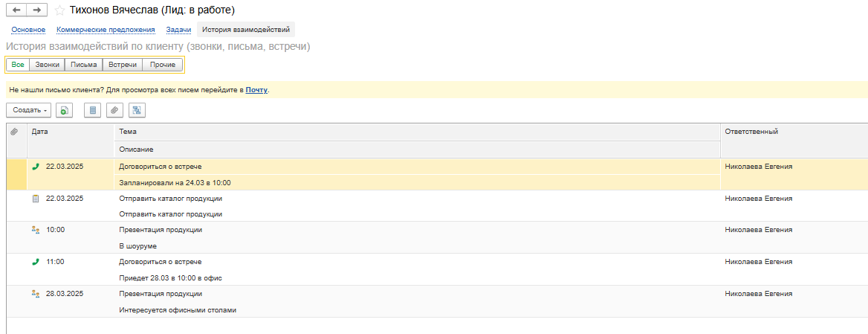Image resolution: width=868 pixels, height=334 pixels.
Task: Open the "Создать" dropdown menu
Action: coord(30,110)
